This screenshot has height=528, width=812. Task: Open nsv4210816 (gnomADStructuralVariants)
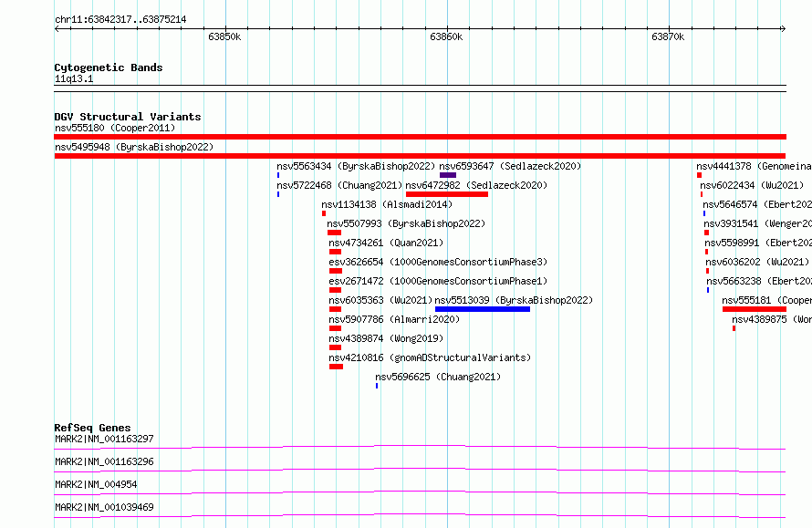pos(430,357)
